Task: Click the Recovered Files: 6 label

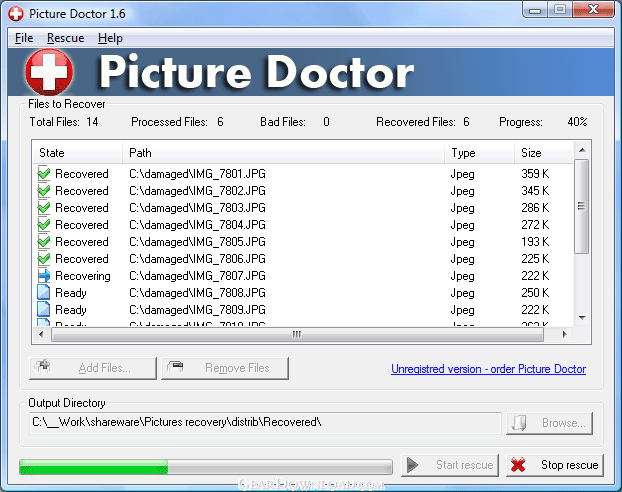Action: point(422,122)
